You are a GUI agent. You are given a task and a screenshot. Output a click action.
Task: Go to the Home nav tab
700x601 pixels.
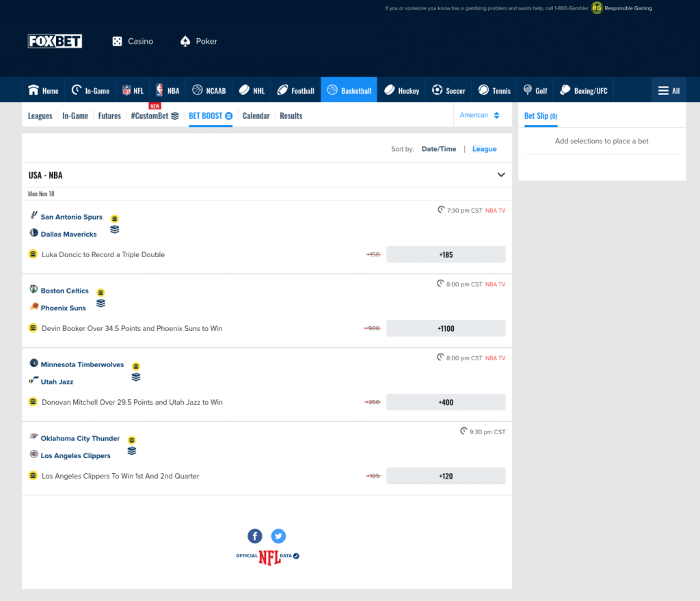pos(43,90)
